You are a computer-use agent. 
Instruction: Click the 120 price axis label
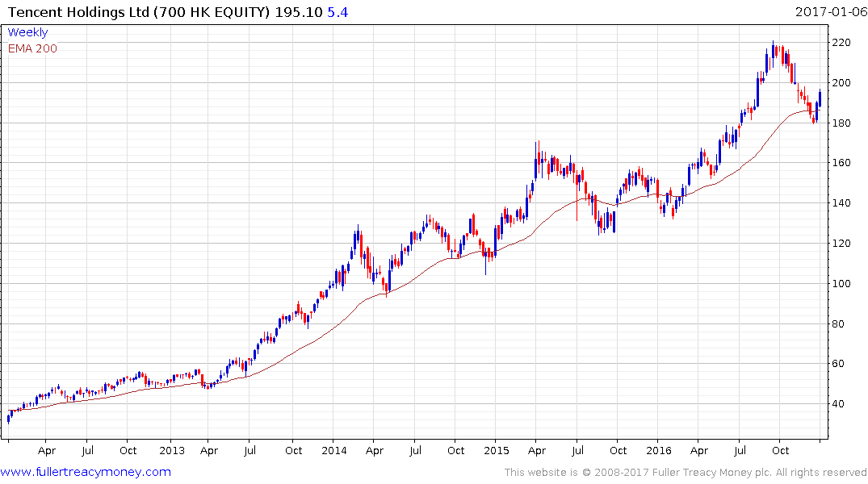coord(841,244)
